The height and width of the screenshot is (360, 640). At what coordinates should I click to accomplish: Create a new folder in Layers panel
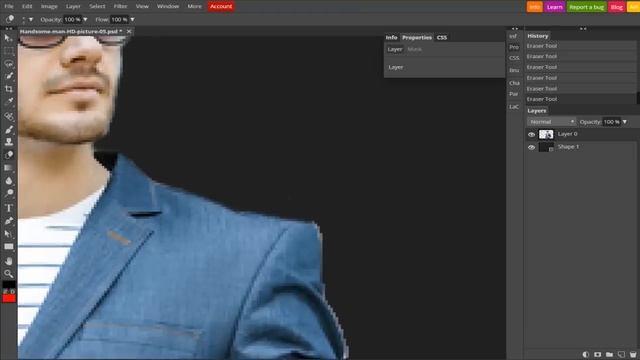pyautogui.click(x=609, y=354)
